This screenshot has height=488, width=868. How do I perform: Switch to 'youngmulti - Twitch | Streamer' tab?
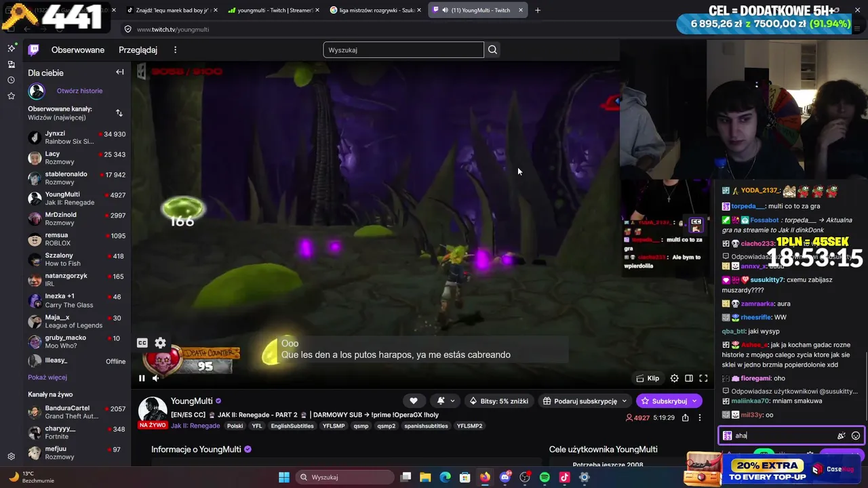coord(273,10)
